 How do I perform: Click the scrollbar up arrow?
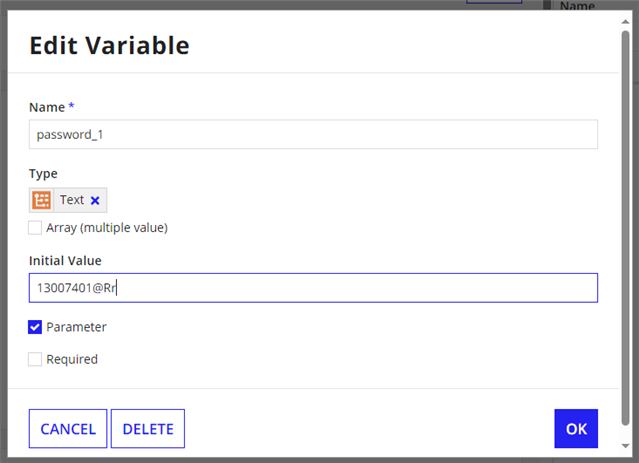[626, 21]
